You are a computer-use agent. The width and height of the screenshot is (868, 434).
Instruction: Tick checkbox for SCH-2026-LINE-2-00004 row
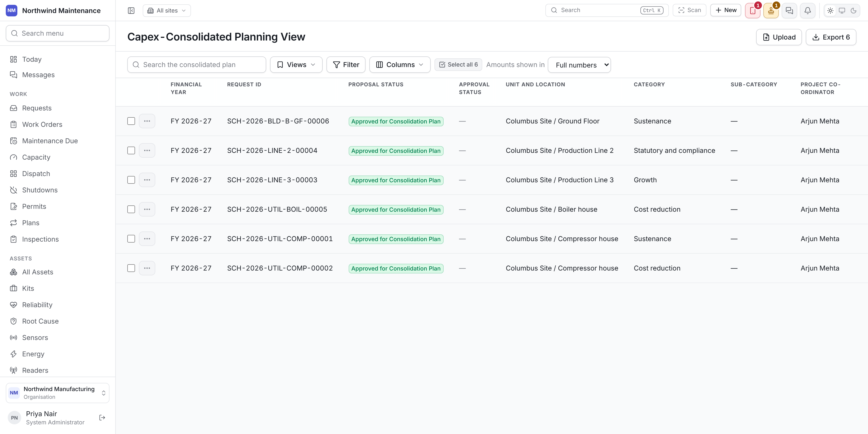click(131, 150)
